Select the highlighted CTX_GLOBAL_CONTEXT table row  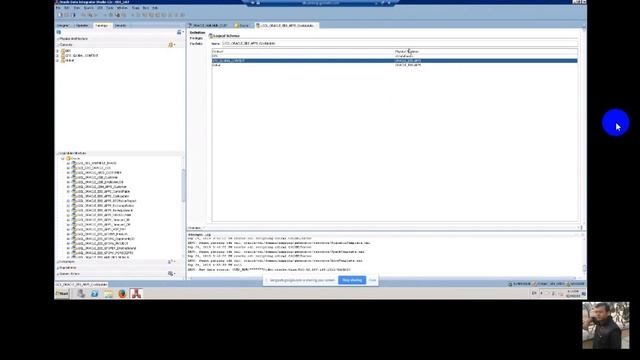[x=394, y=60]
